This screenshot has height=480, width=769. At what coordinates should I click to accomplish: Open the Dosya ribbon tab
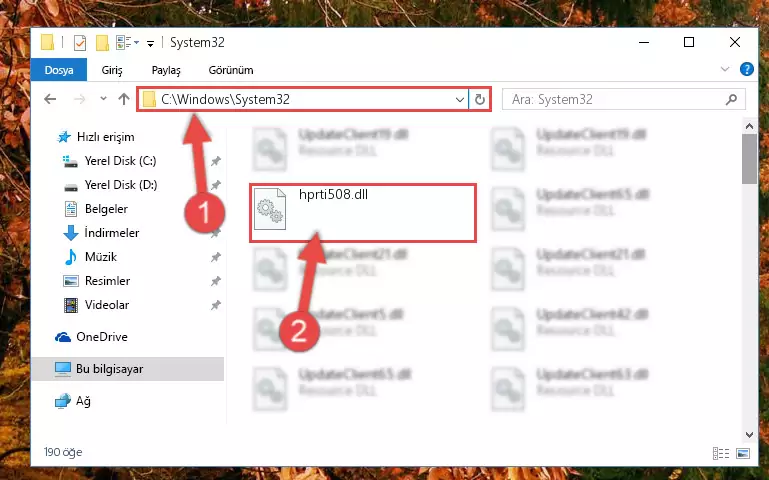[59, 70]
